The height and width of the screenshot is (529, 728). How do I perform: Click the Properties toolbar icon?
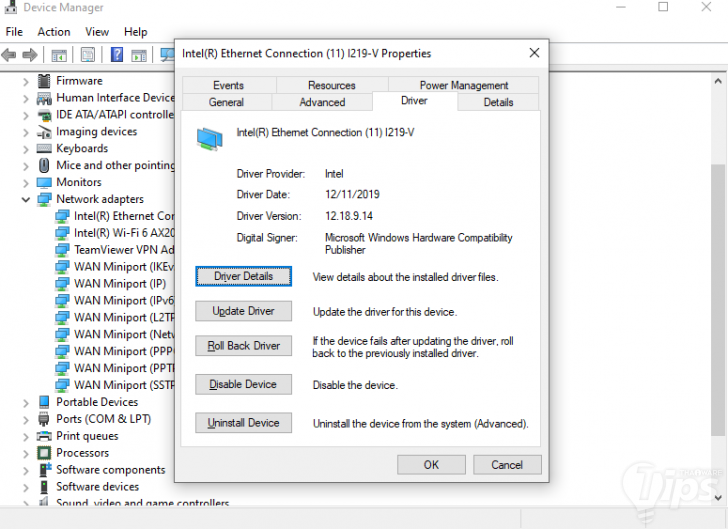88,55
